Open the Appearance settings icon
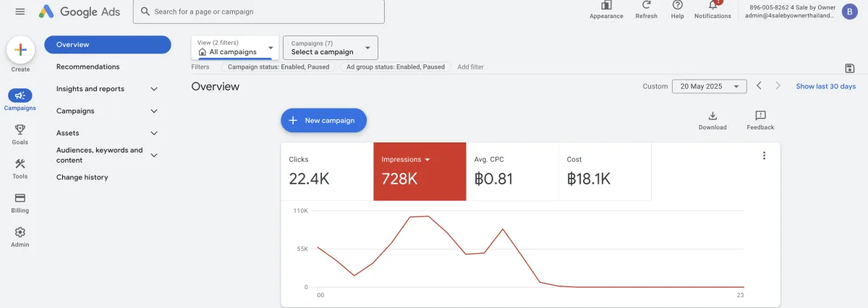The height and width of the screenshot is (308, 868). [606, 5]
